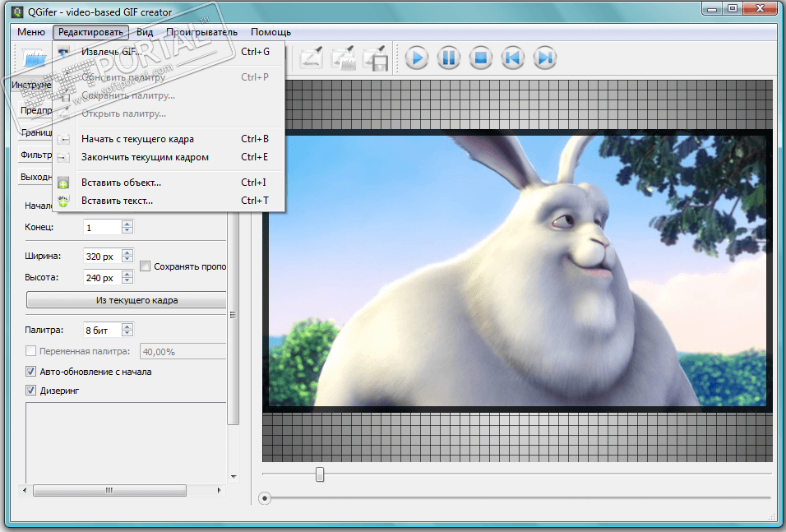The image size is (786, 532).
Task: Click the open video toolbar icon
Action: tap(34, 58)
